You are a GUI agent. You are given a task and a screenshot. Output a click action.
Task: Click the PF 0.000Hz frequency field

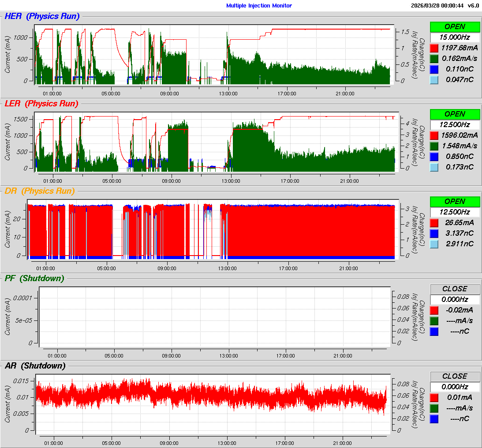click(455, 299)
